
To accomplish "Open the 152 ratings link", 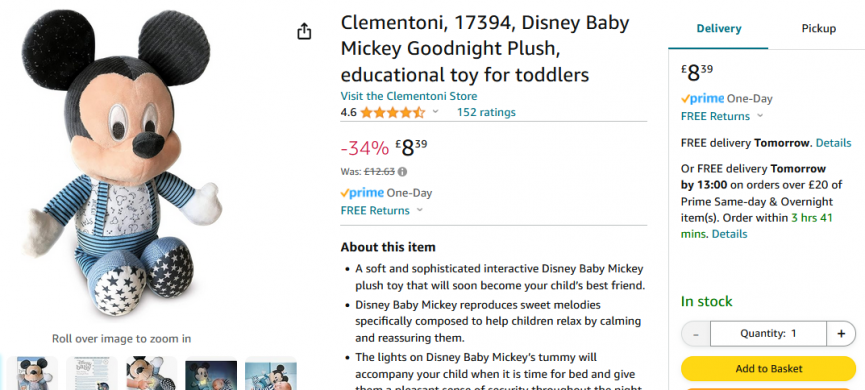I will [486, 113].
